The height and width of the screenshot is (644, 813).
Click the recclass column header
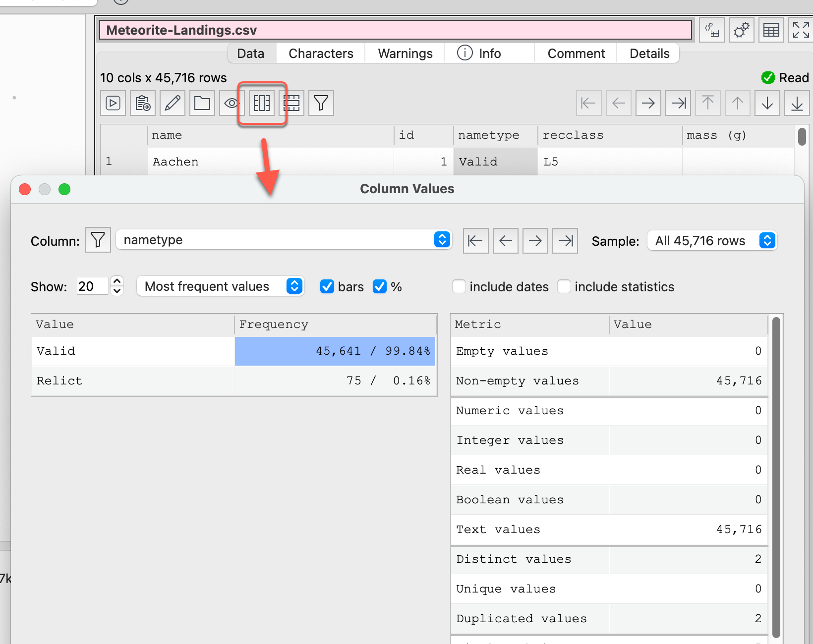(x=610, y=136)
